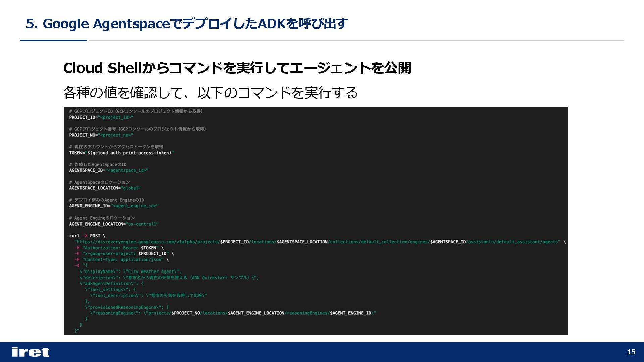The width and height of the screenshot is (644, 362).
Task: Click the comment '# デプロイ済みのAgent EngineのID'
Action: (107, 200)
